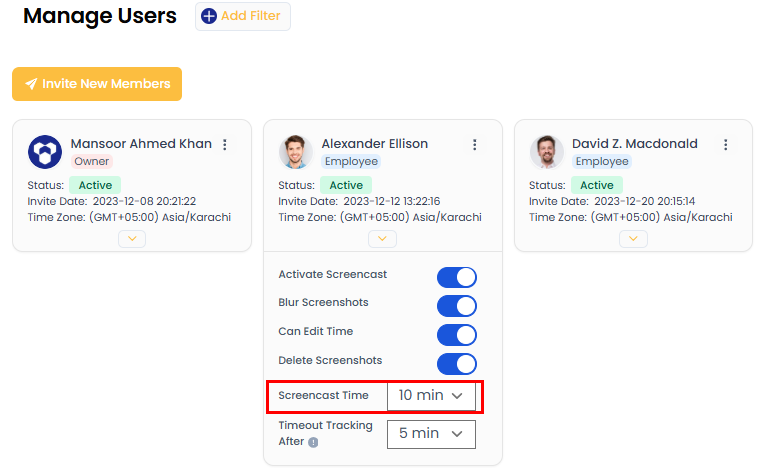Open the Screencast Time dropdown
The height and width of the screenshot is (468, 761).
(431, 396)
